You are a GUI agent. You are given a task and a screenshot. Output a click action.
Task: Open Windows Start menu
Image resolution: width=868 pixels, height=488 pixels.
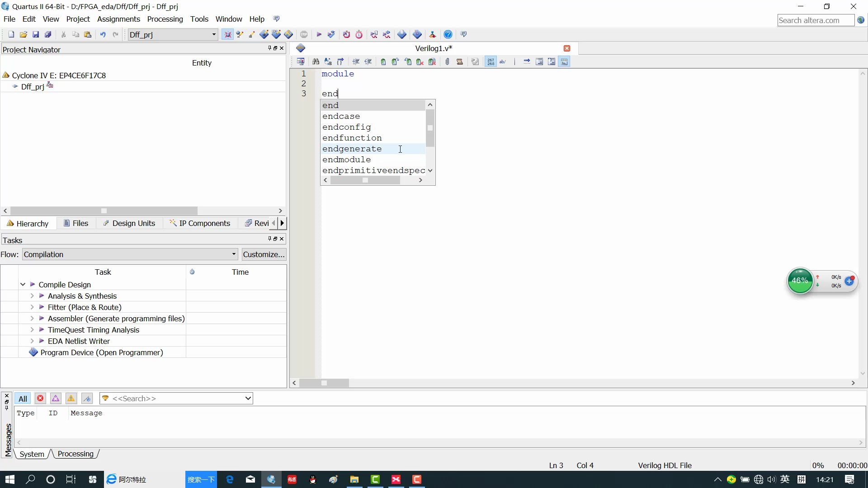pyautogui.click(x=10, y=479)
